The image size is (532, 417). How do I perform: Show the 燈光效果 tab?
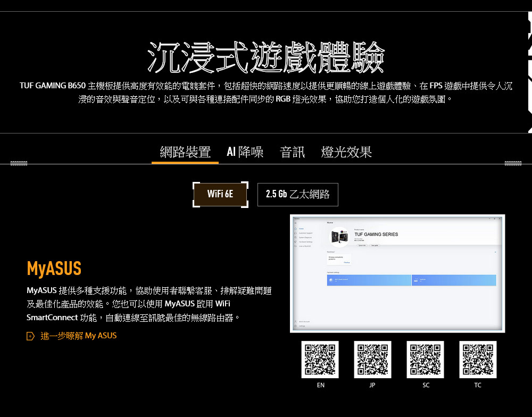click(x=346, y=152)
